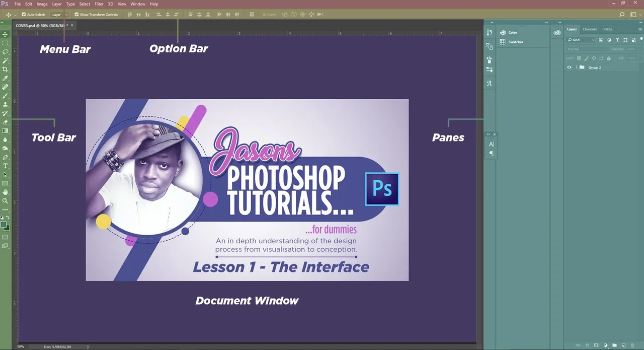The image size is (644, 350).
Task: Toggle the Auto-Select checkbox
Action: [x=24, y=15]
